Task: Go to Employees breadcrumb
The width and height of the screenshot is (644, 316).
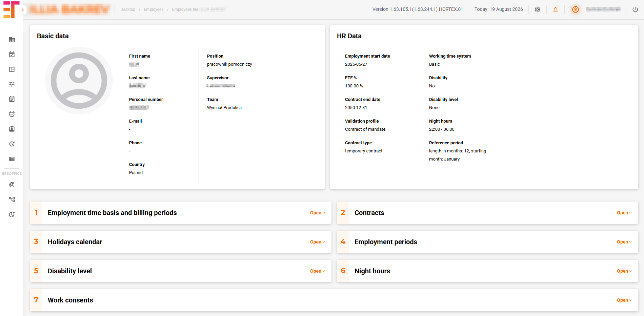Action: (154, 9)
